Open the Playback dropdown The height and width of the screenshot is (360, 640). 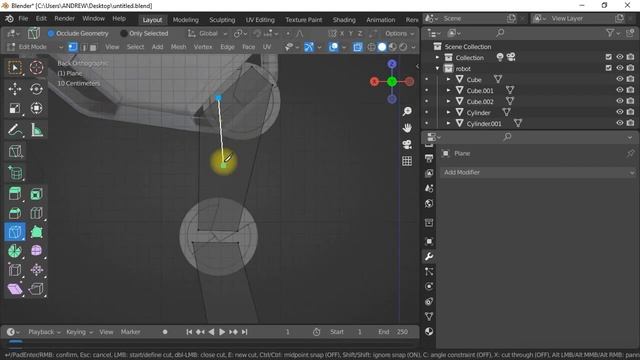click(44, 332)
